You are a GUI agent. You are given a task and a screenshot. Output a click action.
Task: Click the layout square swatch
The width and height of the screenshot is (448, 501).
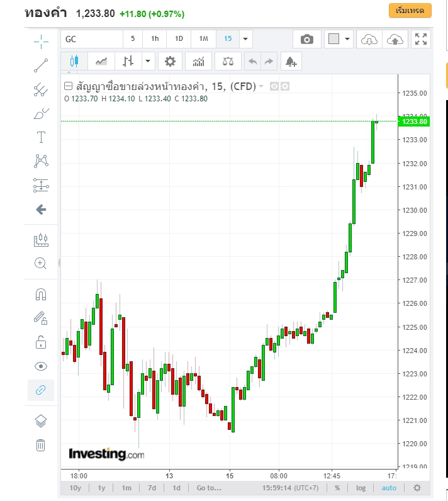coord(333,39)
